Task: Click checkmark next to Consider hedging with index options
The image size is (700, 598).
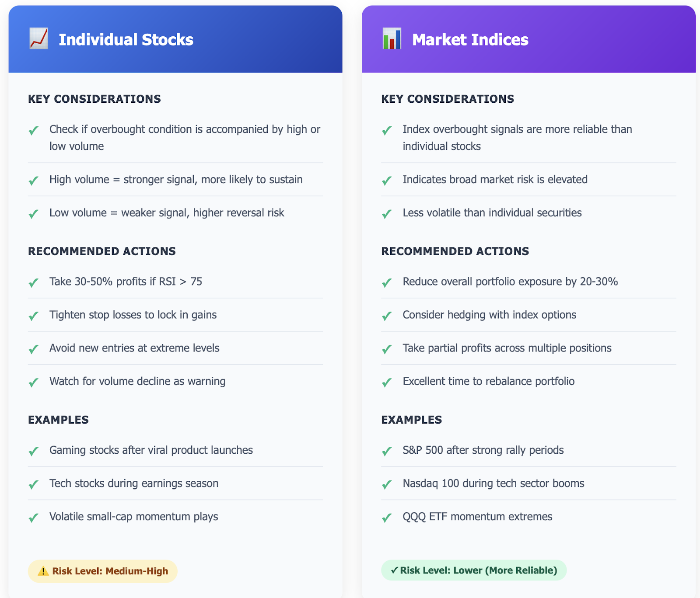Action: 387,316
